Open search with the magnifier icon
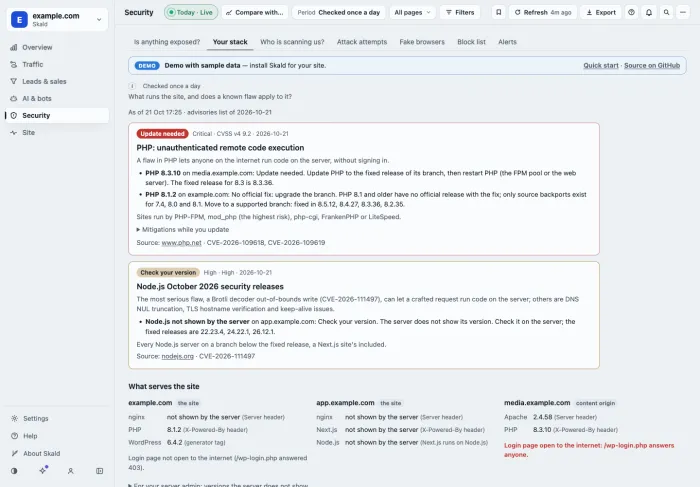Viewport: 700px width, 487px height. (667, 12)
